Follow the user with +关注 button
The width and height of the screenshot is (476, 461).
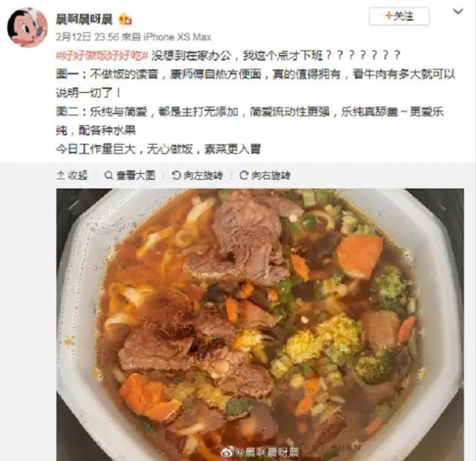399,17
